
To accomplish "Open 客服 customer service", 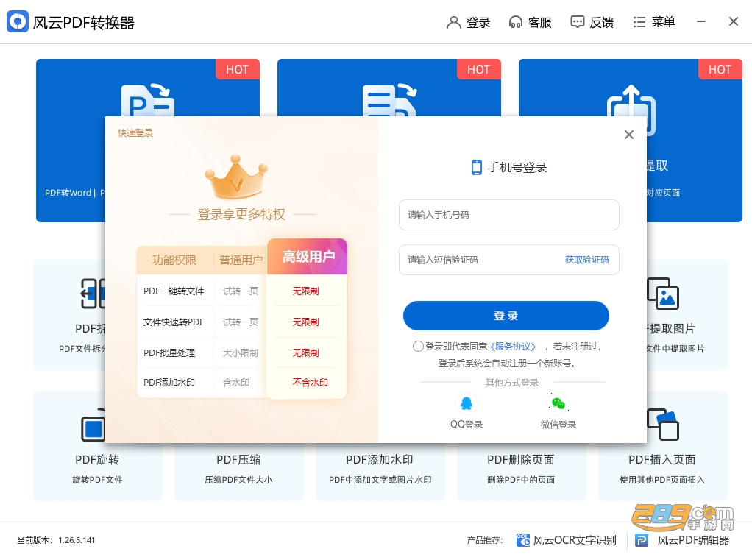I will pos(530,23).
